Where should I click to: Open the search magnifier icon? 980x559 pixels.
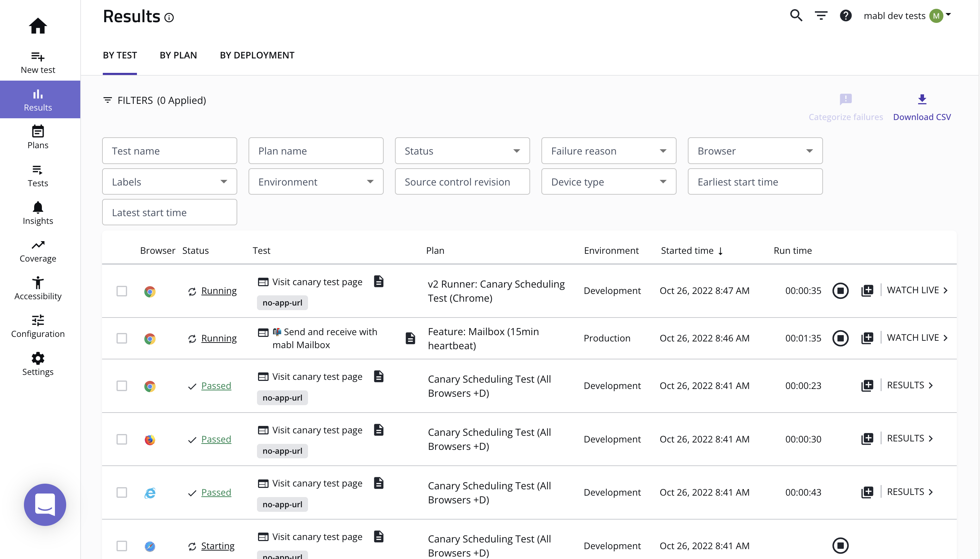click(x=796, y=16)
